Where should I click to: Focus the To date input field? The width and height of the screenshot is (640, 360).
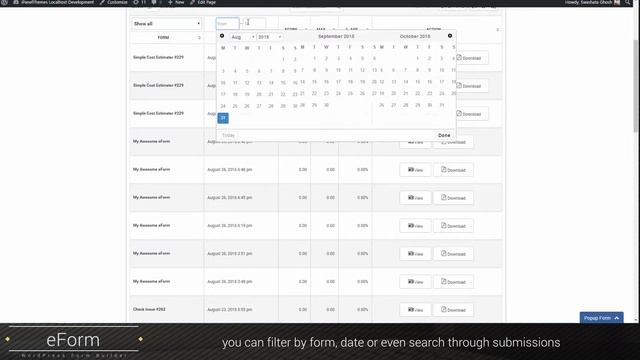254,24
